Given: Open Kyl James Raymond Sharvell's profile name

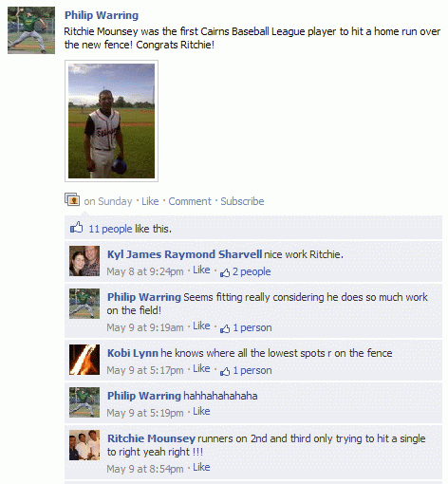Looking at the screenshot, I should 184,254.
